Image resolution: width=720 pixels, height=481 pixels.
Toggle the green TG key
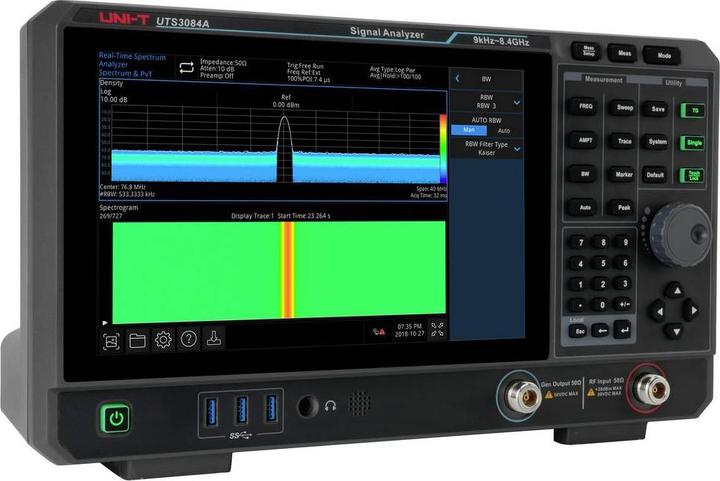click(x=693, y=110)
